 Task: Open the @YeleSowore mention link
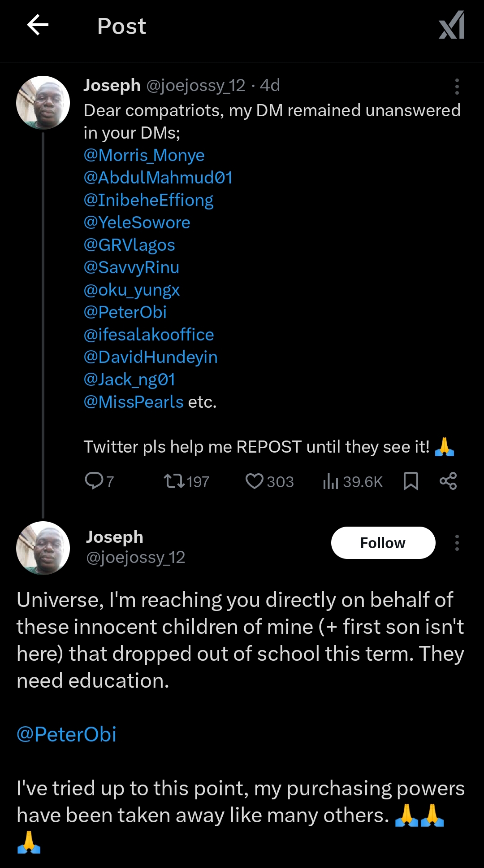point(137,222)
